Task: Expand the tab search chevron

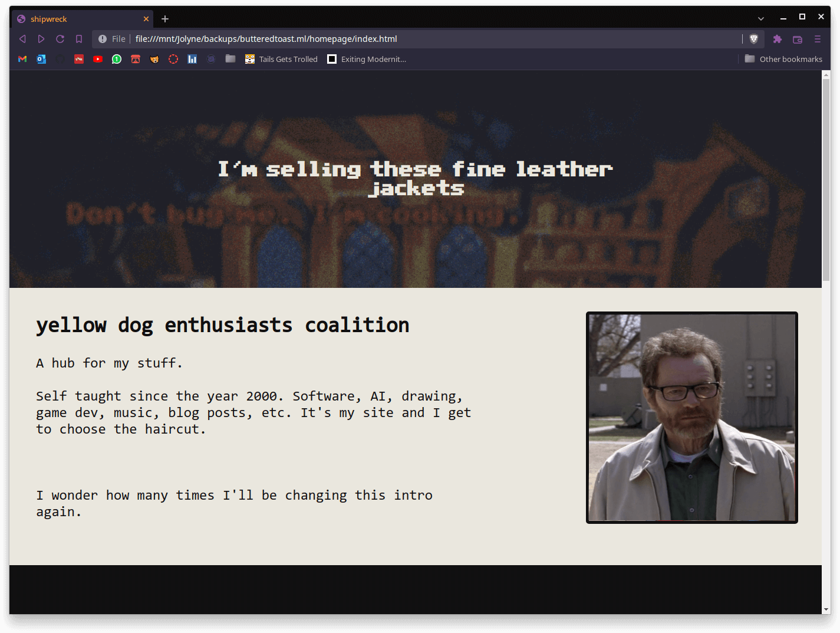Action: click(x=761, y=19)
